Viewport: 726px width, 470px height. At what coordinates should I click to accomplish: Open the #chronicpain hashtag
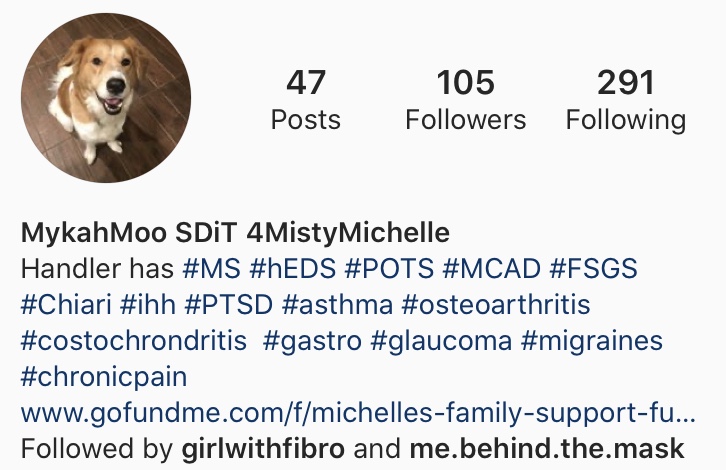pos(104,377)
